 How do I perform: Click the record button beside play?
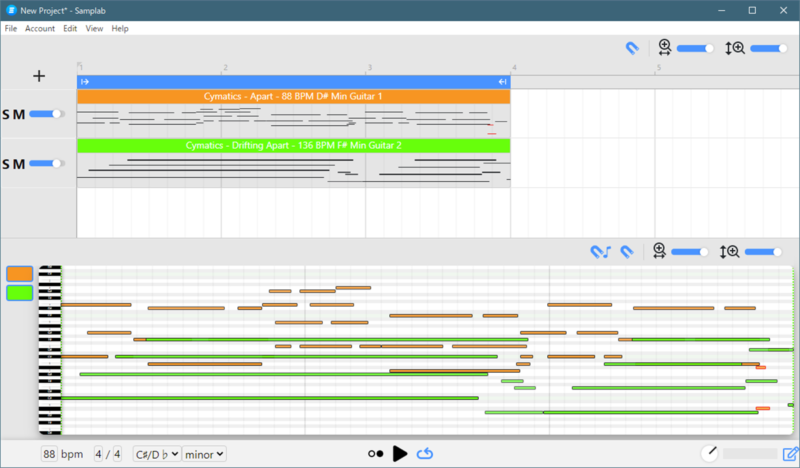[x=375, y=454]
